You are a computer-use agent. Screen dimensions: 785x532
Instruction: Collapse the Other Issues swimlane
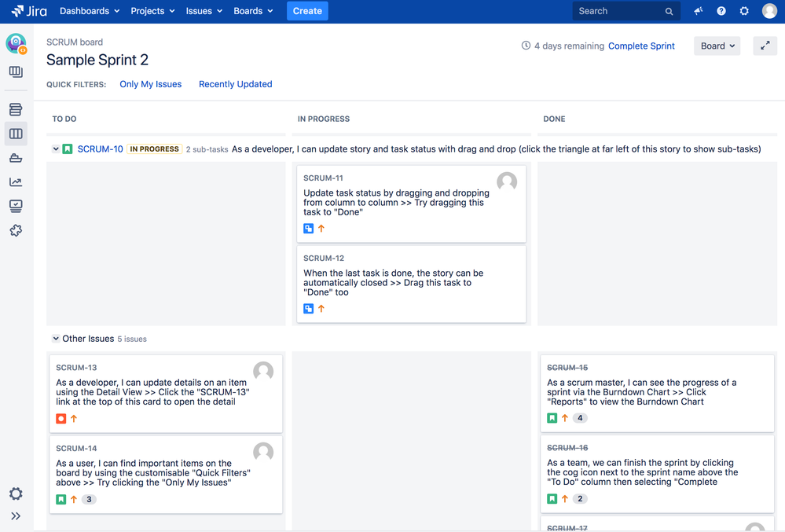[x=56, y=339]
